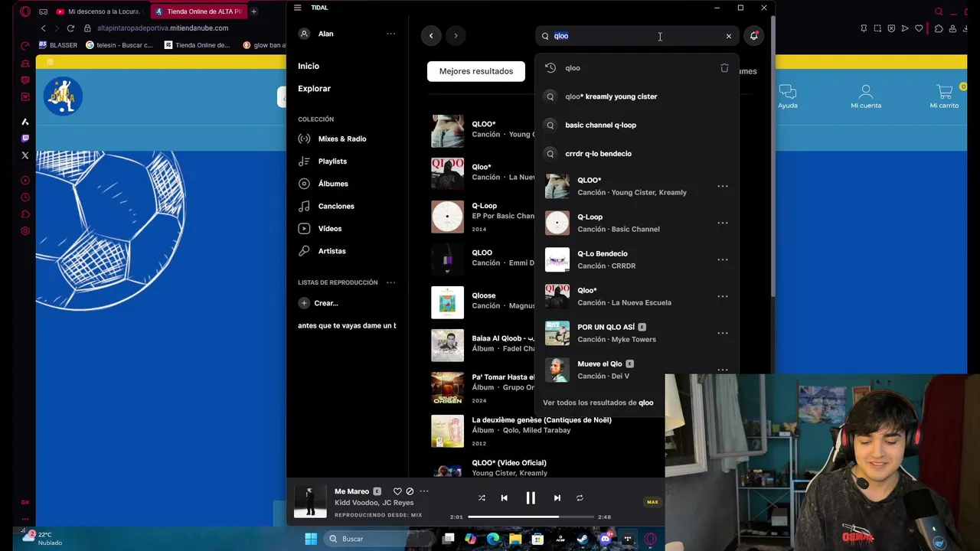Go to the previous track
This screenshot has height=551, width=980.
(x=504, y=497)
